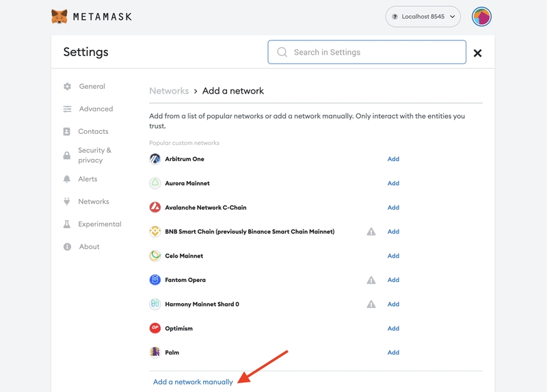Click the Optimism OP logo icon
Screen dimensions: 547x392
click(155, 328)
